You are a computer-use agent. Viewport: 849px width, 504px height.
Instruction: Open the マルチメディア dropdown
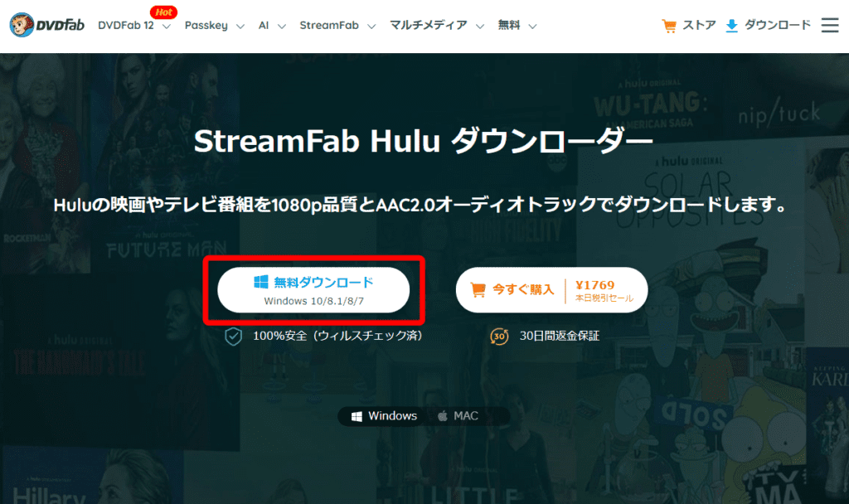tap(429, 26)
